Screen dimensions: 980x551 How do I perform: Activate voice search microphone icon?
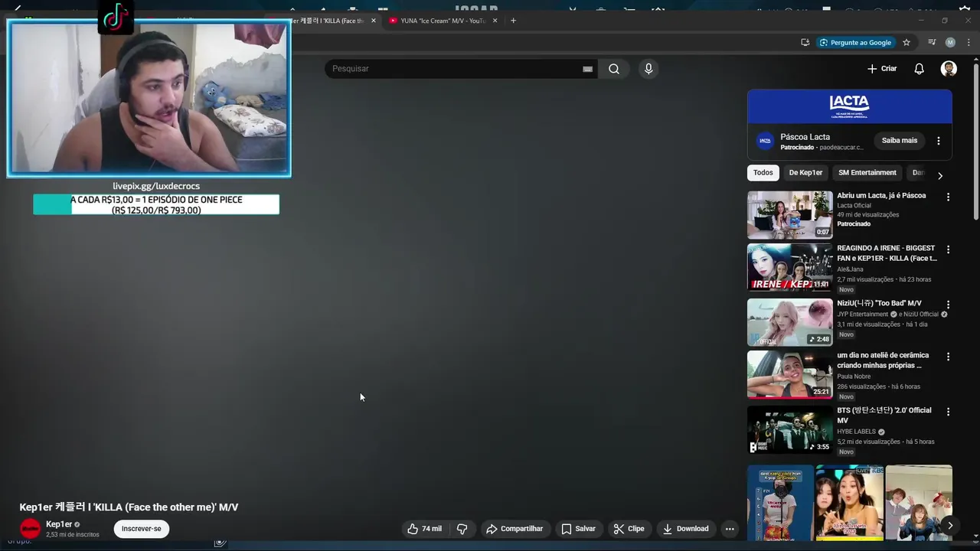pyautogui.click(x=648, y=69)
